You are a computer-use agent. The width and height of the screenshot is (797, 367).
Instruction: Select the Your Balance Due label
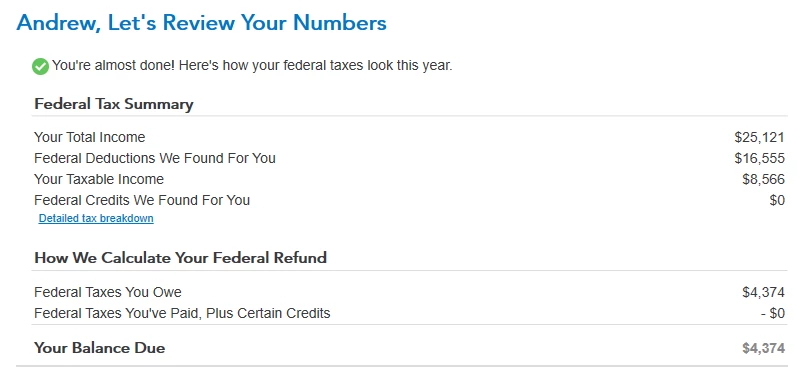tap(100, 348)
